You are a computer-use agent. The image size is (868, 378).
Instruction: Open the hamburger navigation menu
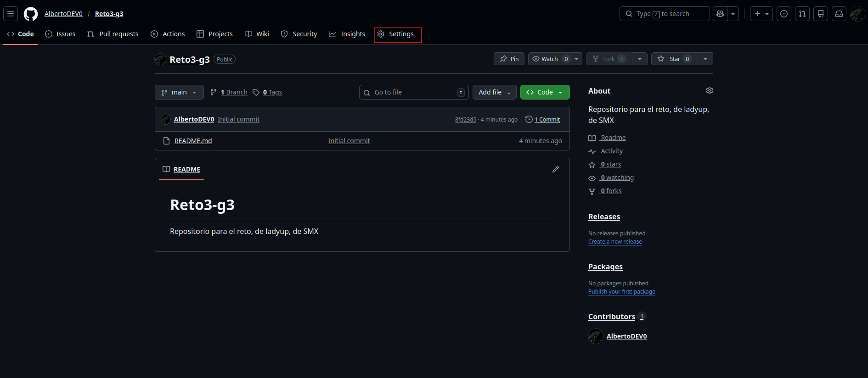tap(11, 14)
